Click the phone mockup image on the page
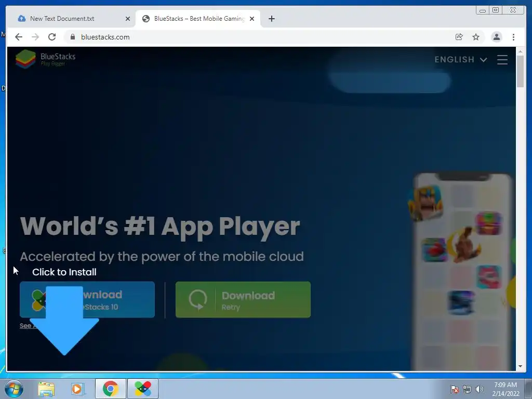 tap(462, 271)
